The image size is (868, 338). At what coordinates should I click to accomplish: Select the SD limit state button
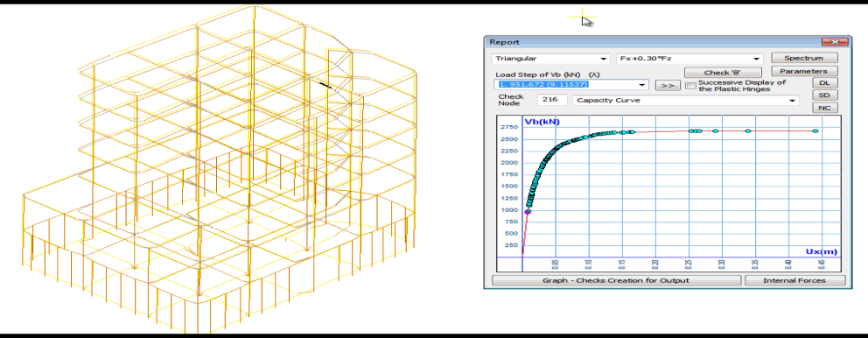click(825, 95)
